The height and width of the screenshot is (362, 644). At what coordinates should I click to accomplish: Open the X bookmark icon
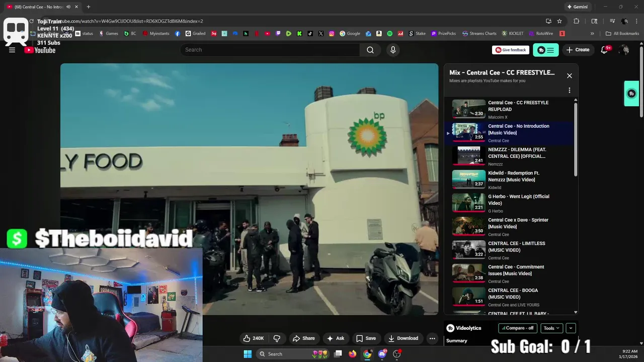click(x=320, y=34)
